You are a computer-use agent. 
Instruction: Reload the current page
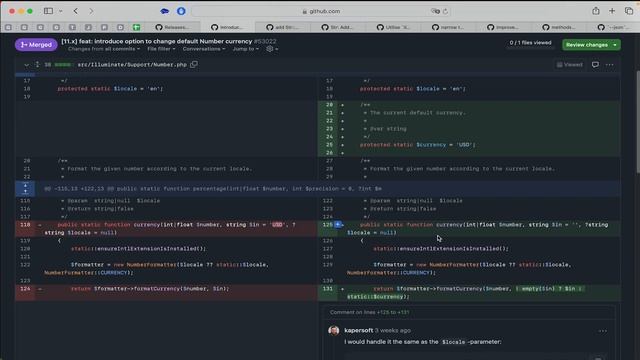[x=445, y=11]
